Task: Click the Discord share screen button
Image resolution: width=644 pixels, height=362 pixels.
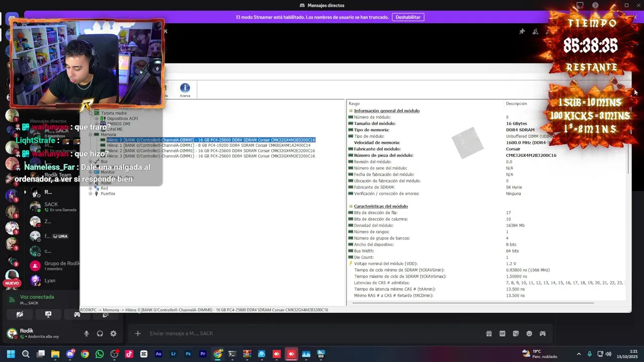Action: click(x=48, y=314)
